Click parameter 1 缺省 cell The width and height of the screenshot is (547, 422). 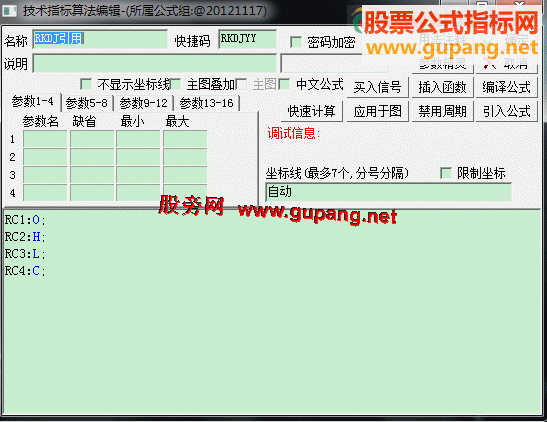coord(92,139)
